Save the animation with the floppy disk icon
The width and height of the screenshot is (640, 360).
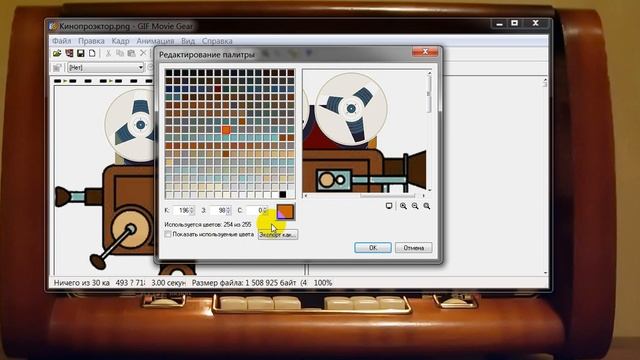(x=80, y=53)
